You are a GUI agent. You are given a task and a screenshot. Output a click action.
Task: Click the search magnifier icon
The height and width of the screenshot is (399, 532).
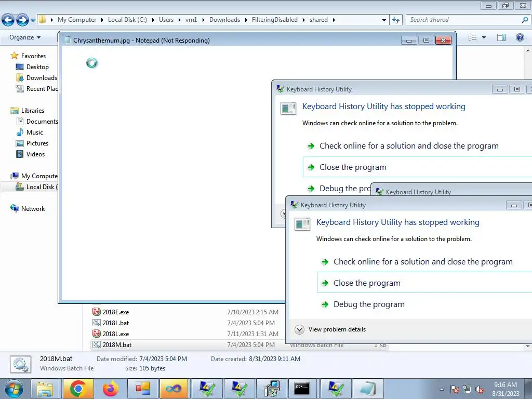tap(525, 20)
